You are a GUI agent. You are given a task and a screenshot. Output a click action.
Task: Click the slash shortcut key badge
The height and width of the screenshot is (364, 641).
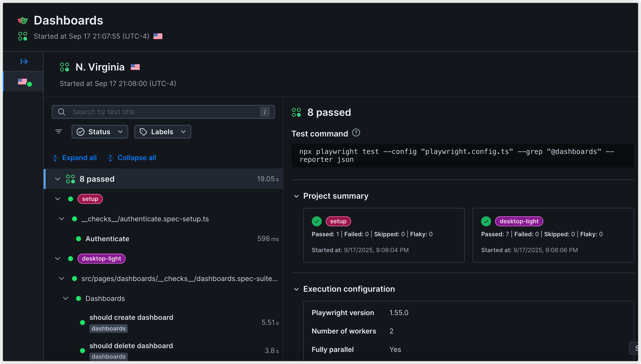click(265, 112)
